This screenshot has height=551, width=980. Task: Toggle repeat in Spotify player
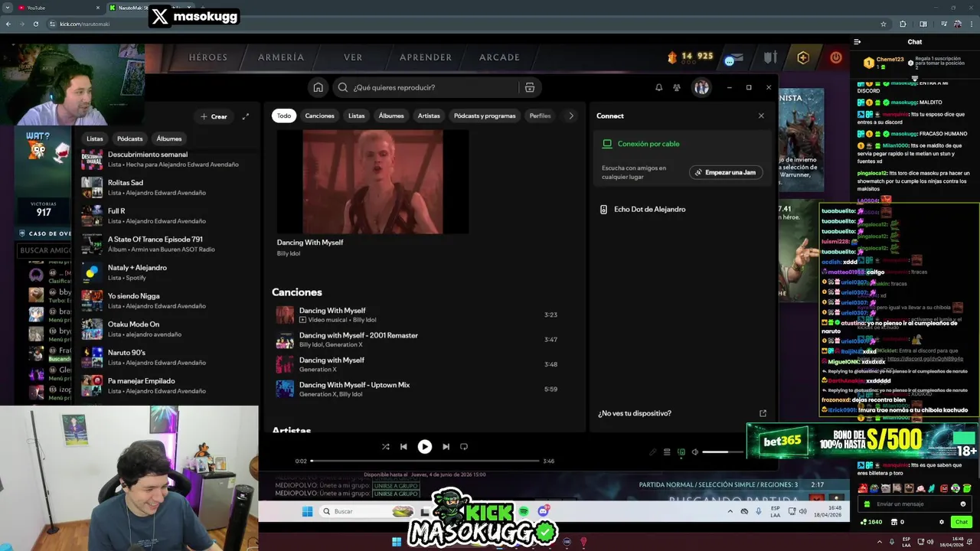(x=464, y=447)
